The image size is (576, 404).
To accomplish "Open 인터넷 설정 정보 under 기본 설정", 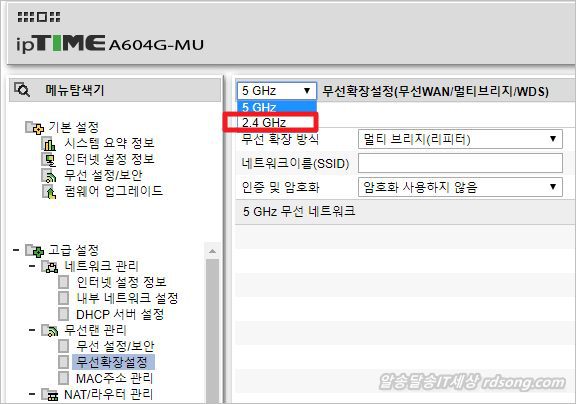I will pos(109,159).
